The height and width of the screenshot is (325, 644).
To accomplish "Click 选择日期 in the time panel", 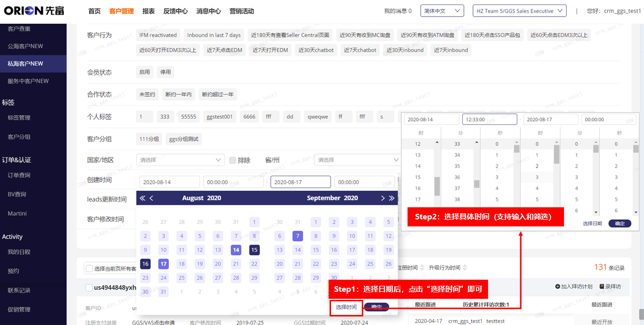I will click(592, 223).
